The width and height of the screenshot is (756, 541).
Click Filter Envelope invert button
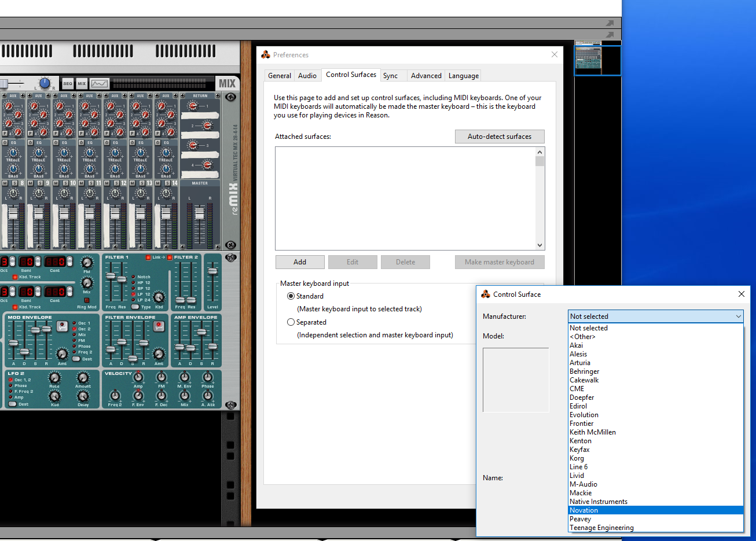[x=159, y=327]
